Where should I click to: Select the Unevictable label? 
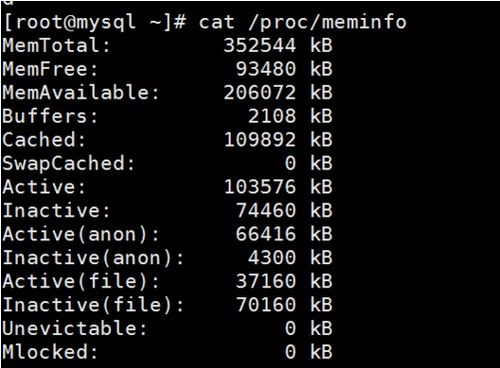(x=74, y=328)
